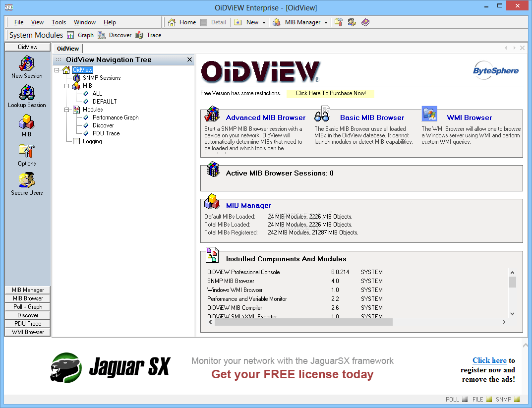This screenshot has width=532, height=408.
Task: Open the New dropdown arrow
Action: 263,22
